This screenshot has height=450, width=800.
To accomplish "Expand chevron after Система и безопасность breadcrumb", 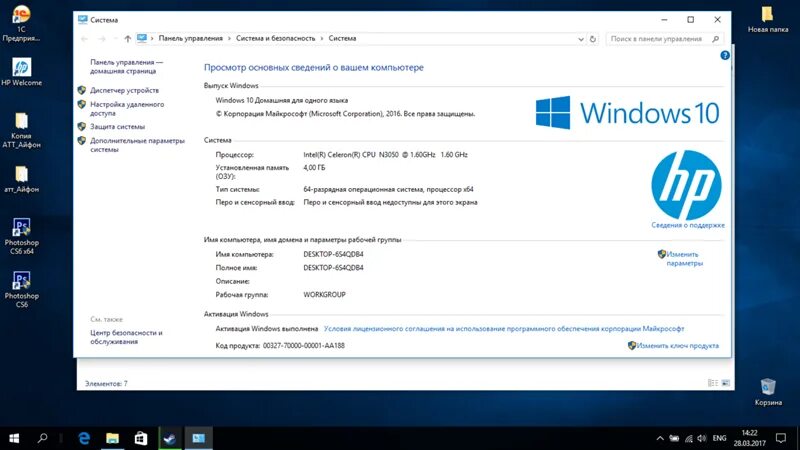I will point(321,38).
